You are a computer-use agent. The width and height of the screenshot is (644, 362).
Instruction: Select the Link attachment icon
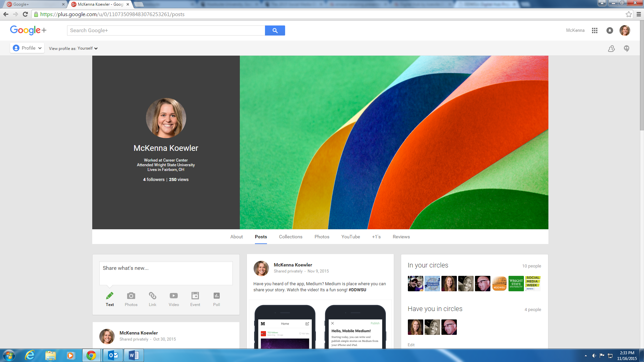(x=153, y=296)
